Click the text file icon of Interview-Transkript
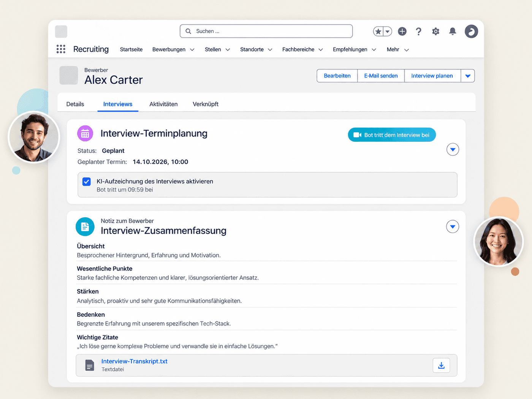 click(x=90, y=365)
